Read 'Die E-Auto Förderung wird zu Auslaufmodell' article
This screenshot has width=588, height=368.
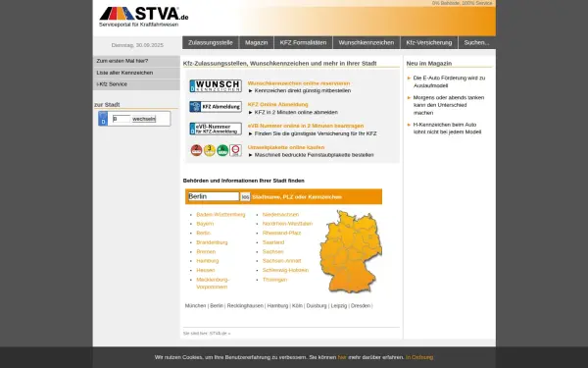(x=449, y=81)
